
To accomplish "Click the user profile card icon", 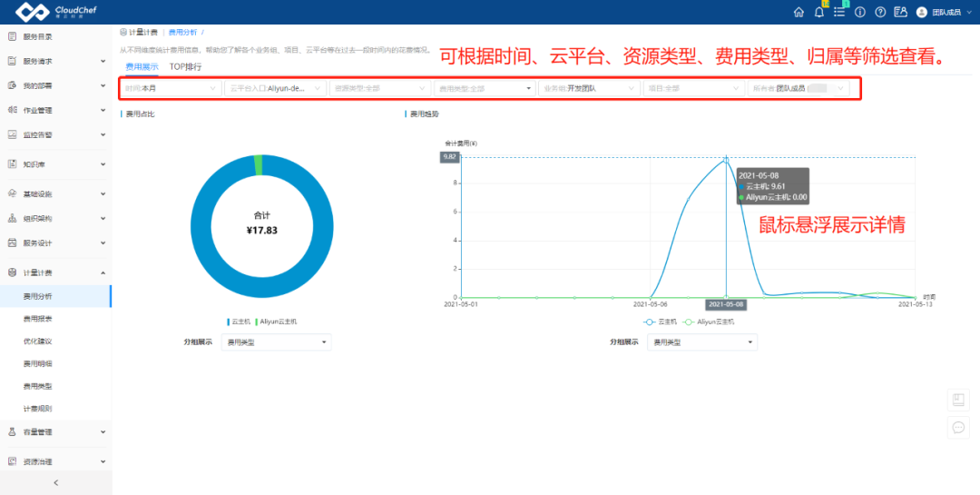I will 901,12.
